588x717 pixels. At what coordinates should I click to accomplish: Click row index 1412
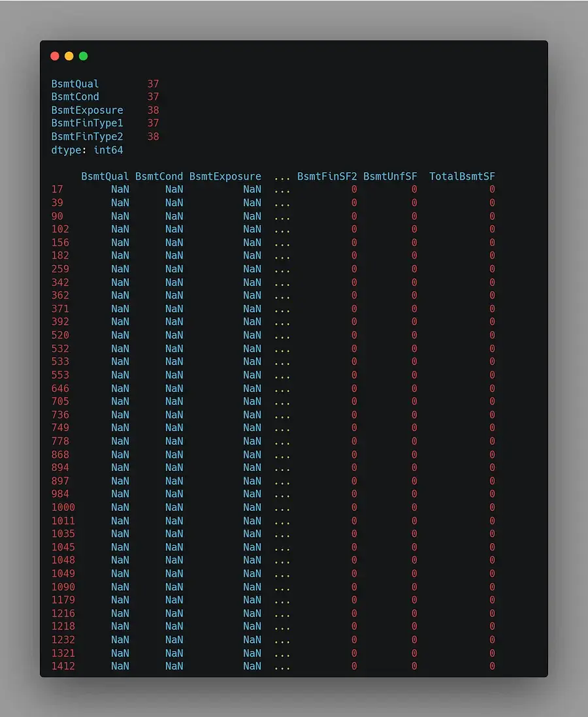63,666
